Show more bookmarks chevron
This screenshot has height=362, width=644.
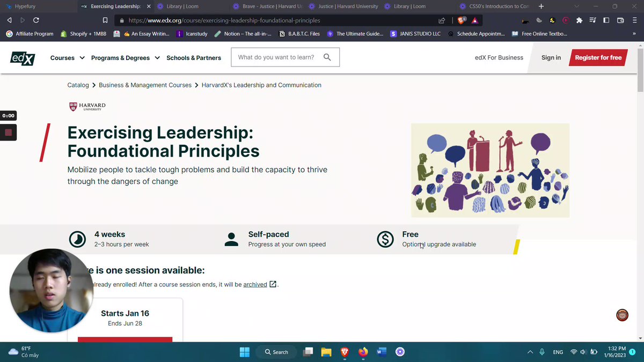(x=634, y=34)
